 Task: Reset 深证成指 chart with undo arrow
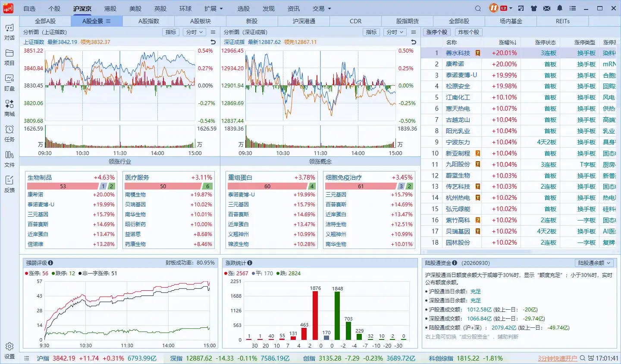414,42
